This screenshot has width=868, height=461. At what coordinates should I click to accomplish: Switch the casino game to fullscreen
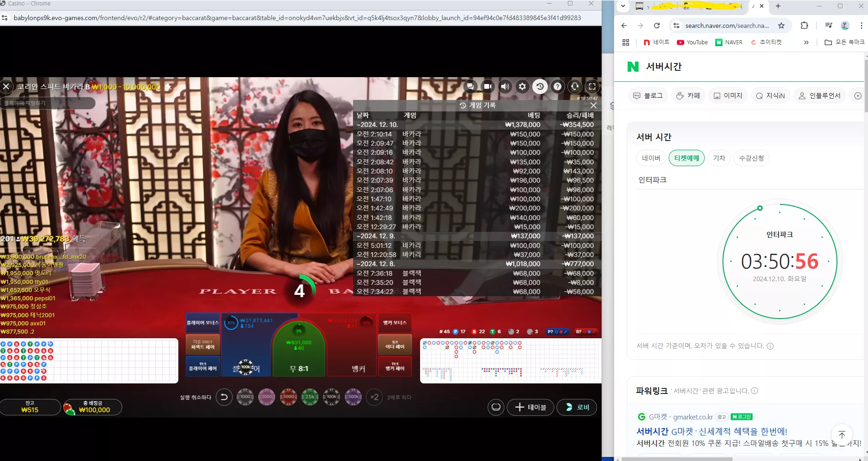click(592, 86)
